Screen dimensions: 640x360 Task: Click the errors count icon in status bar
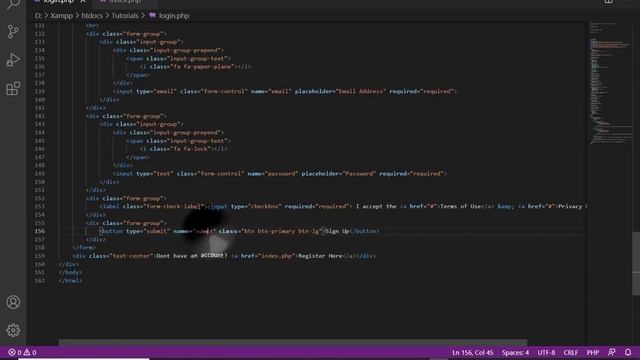[11, 352]
